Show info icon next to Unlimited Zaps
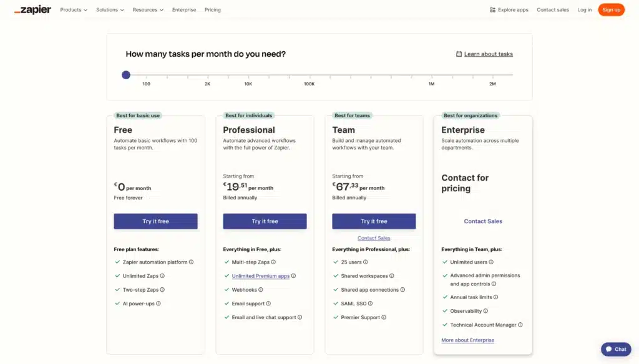 tap(162, 276)
